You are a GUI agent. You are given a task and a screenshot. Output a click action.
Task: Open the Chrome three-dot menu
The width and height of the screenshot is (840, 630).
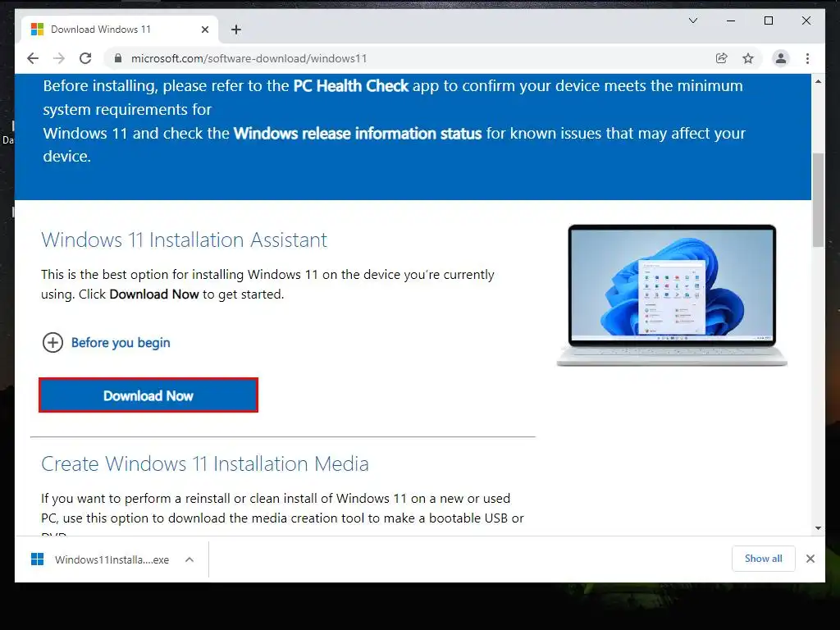pos(807,58)
